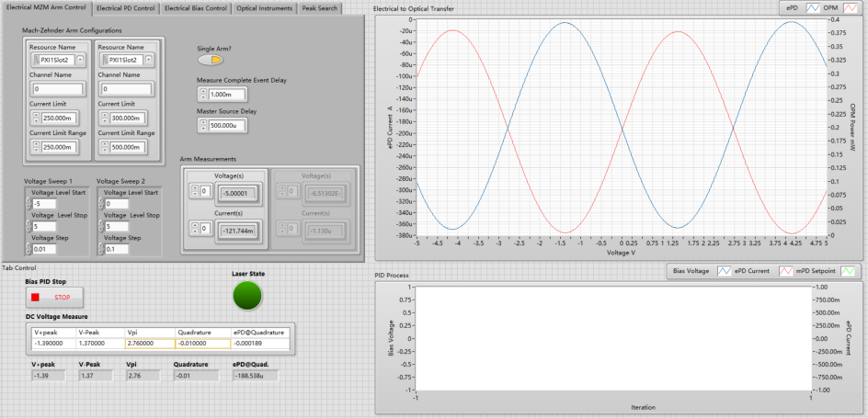
Task: Open second Resource Name PXI1Slot2 dropdown
Action: tap(149, 60)
